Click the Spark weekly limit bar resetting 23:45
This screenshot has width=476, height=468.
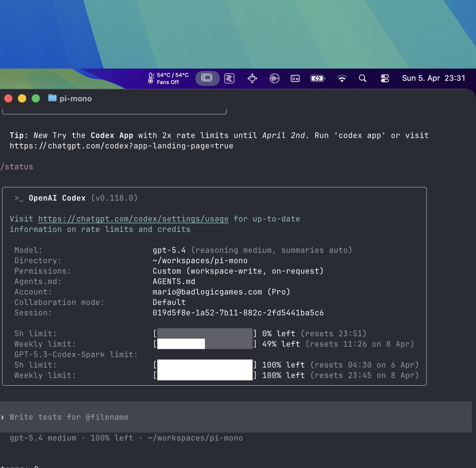pyautogui.click(x=205, y=375)
